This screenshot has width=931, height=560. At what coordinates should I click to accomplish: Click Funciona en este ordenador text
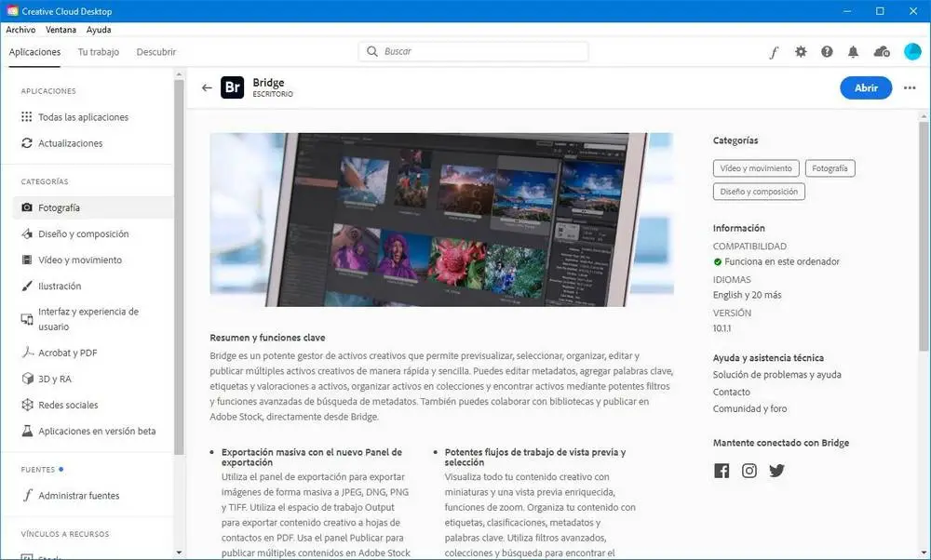[x=781, y=261]
